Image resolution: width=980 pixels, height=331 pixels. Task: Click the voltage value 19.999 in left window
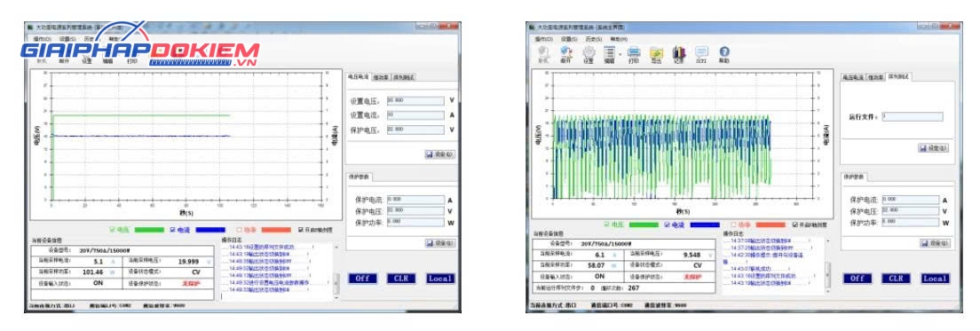189,262
